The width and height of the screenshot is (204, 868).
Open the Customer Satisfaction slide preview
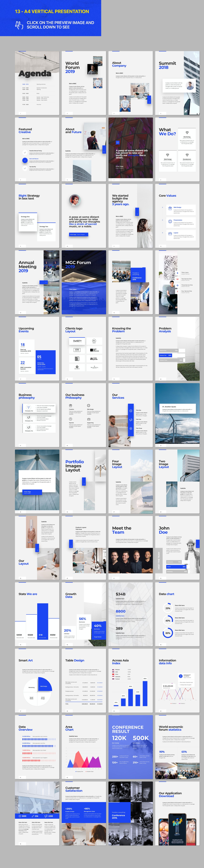(84, 813)
